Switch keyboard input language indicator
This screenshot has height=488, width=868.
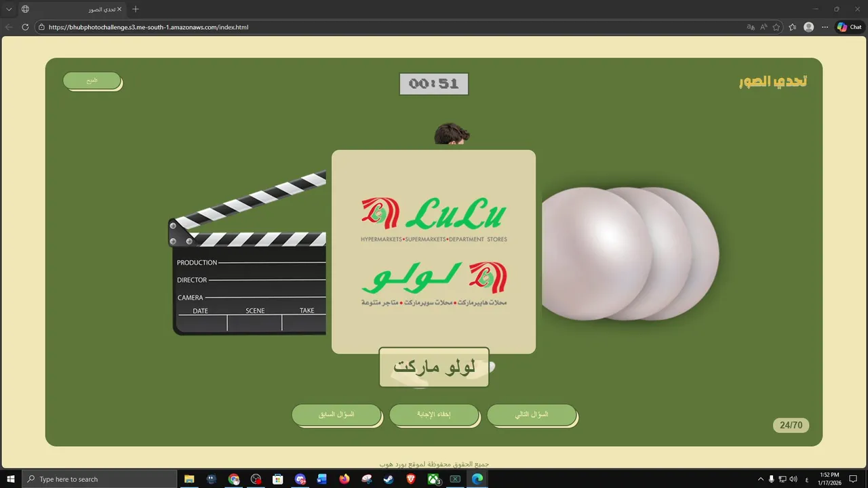[x=806, y=479]
